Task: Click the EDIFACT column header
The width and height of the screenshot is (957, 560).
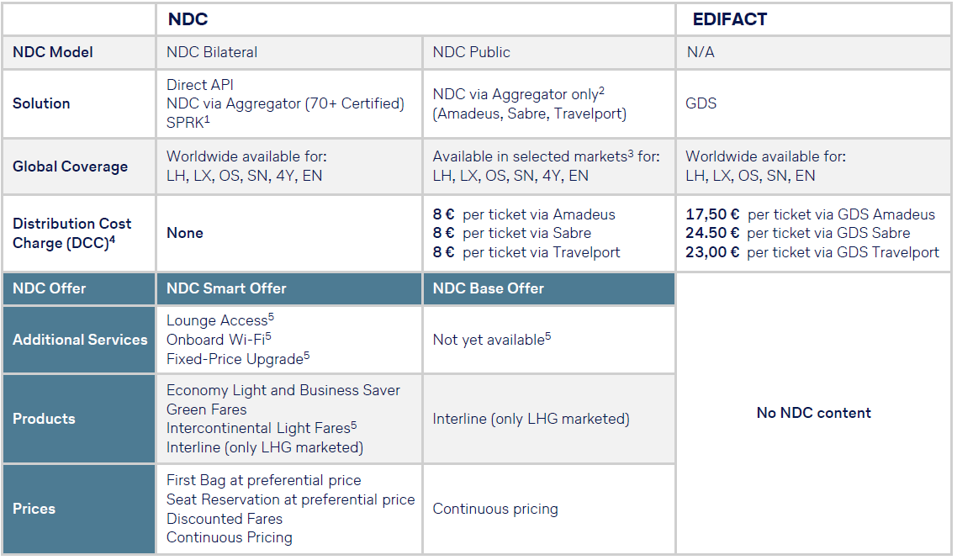Action: pos(729,18)
